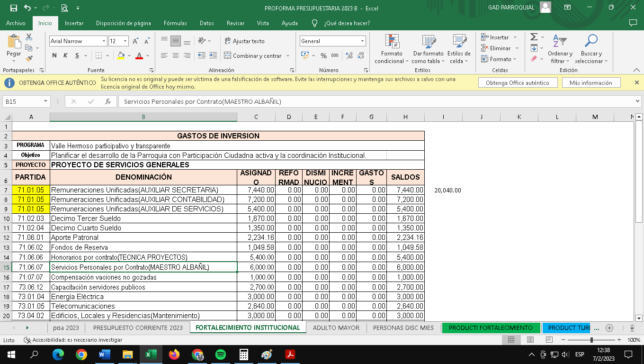The width and height of the screenshot is (644, 364).
Task: Apply percent style to the cell
Action: coord(323,56)
